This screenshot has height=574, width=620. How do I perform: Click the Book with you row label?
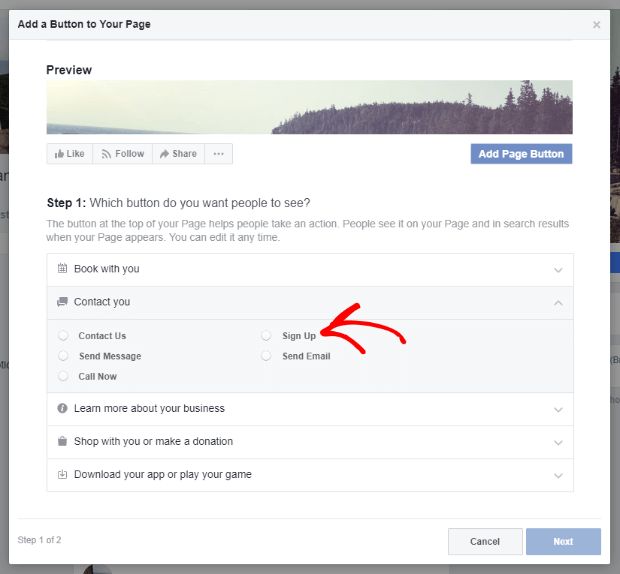tap(107, 269)
